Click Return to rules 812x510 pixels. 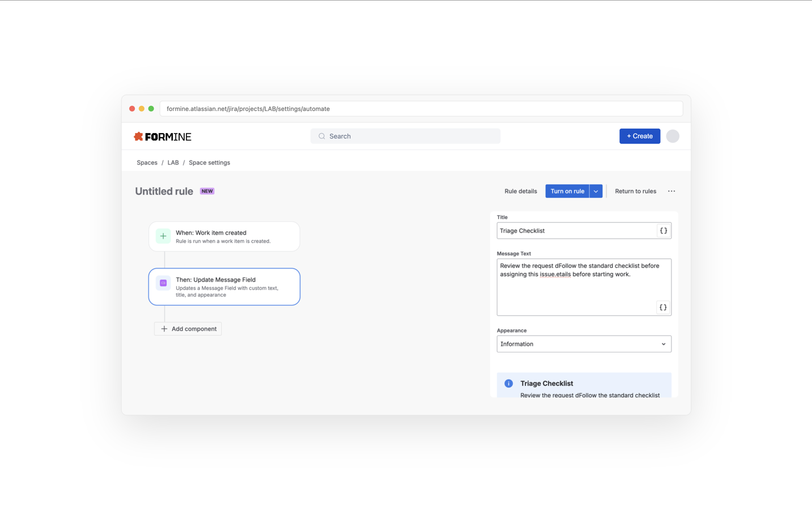point(635,191)
